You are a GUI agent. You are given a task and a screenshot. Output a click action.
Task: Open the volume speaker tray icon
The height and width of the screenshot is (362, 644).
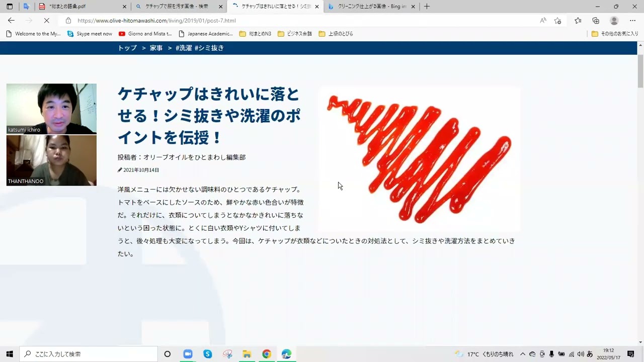tap(581, 354)
